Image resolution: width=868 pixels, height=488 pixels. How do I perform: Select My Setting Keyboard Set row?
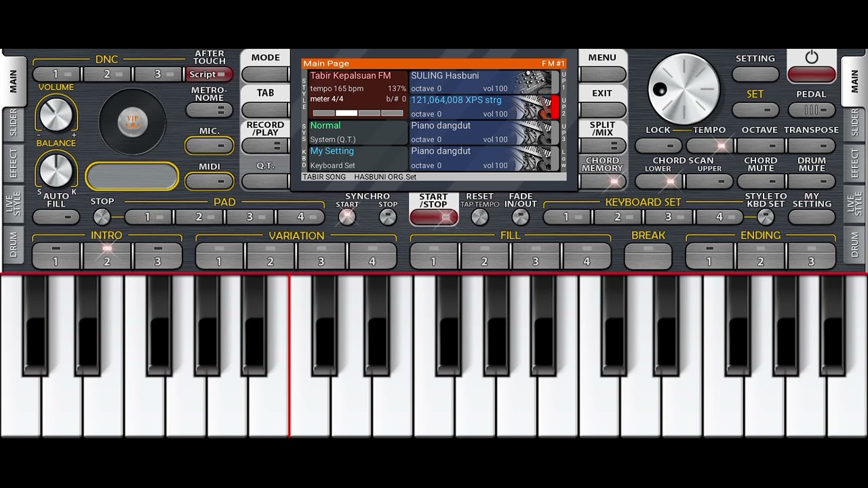click(x=358, y=159)
